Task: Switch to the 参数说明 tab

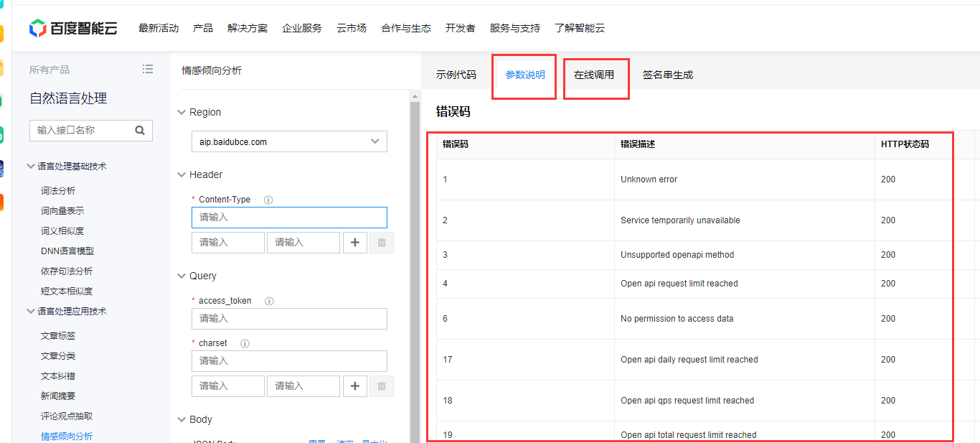Action: pos(525,75)
